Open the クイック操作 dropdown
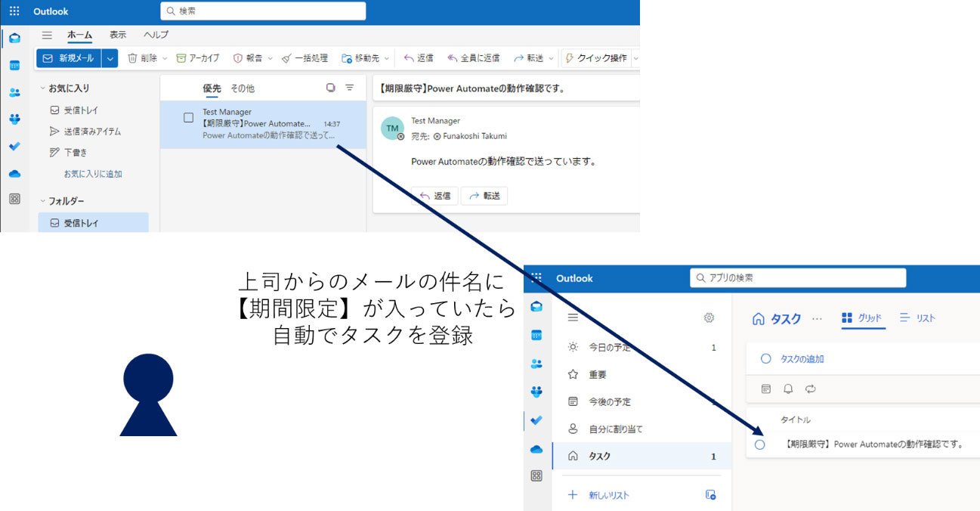980x511 pixels. pos(635,58)
